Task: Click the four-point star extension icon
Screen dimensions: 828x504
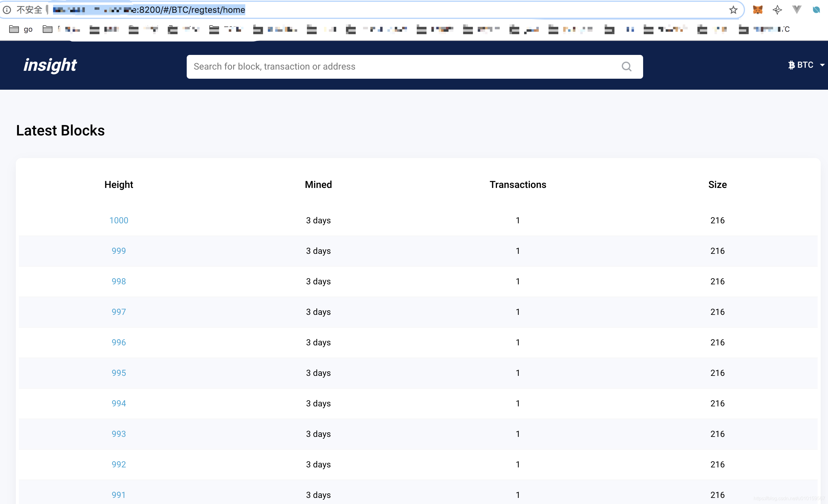Action: (777, 10)
